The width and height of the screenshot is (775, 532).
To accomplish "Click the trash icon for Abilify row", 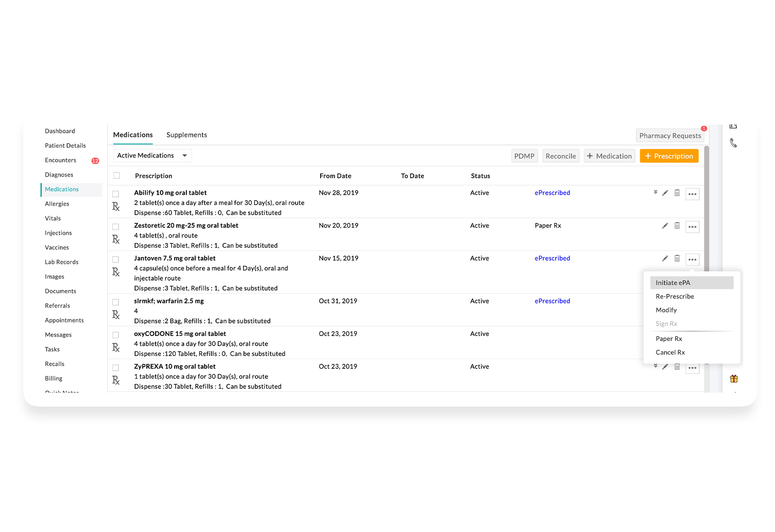I will 677,193.
